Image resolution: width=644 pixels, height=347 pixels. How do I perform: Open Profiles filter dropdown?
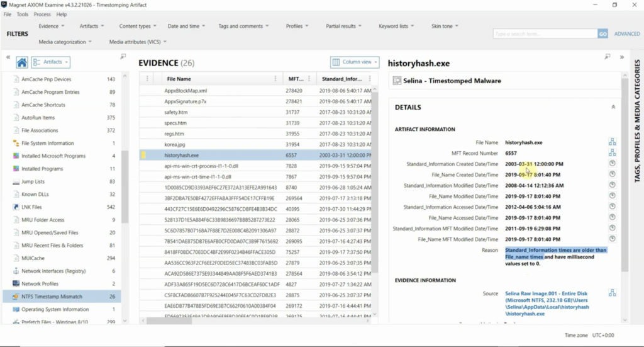(297, 26)
